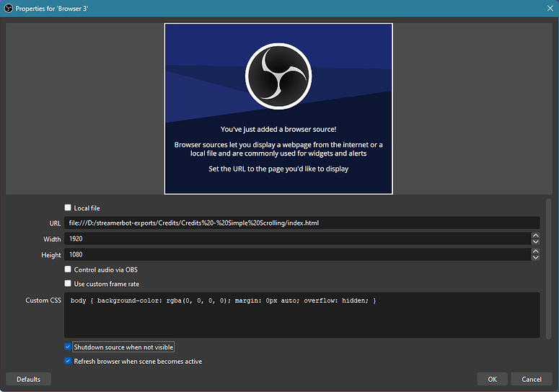Enable Use custom frame rate option
Viewport: 559px width, 392px height.
click(68, 284)
